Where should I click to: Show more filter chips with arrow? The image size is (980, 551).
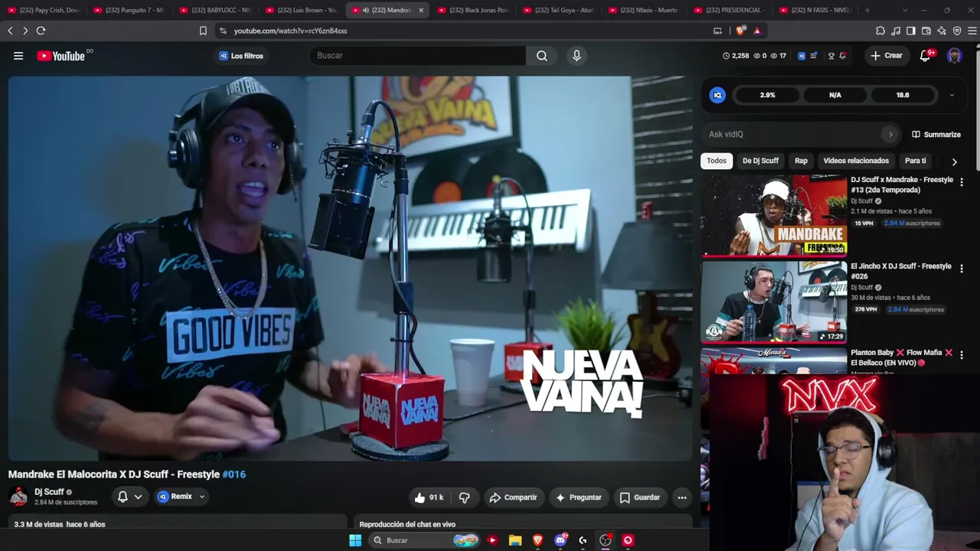pyautogui.click(x=954, y=161)
